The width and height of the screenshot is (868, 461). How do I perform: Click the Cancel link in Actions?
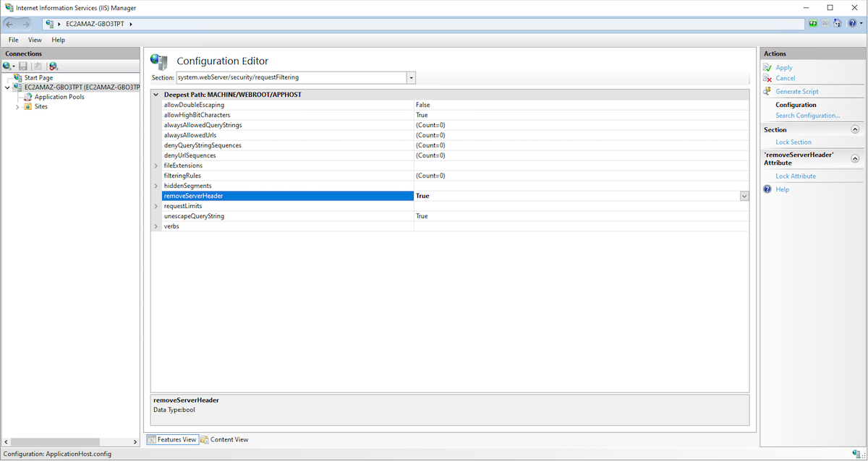[785, 78]
